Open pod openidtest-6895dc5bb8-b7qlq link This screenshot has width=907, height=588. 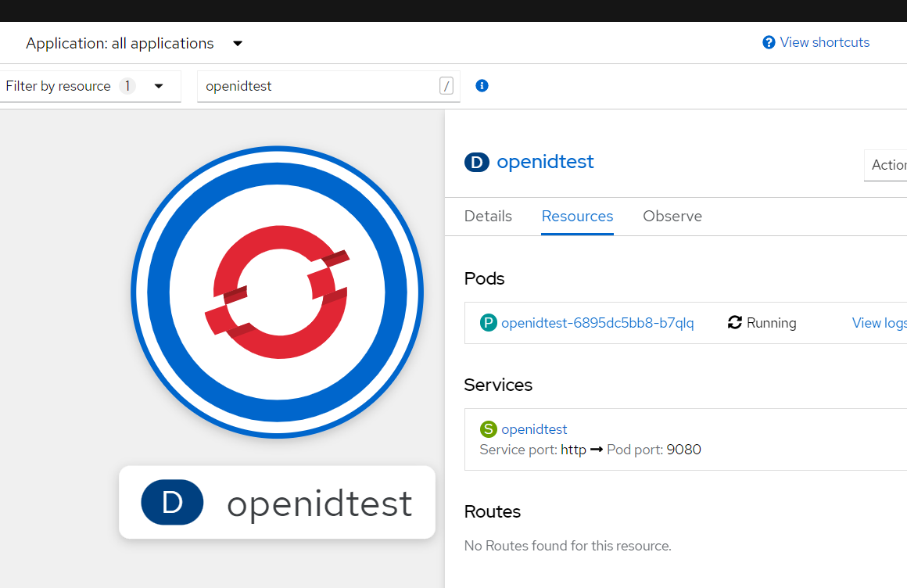[597, 323]
